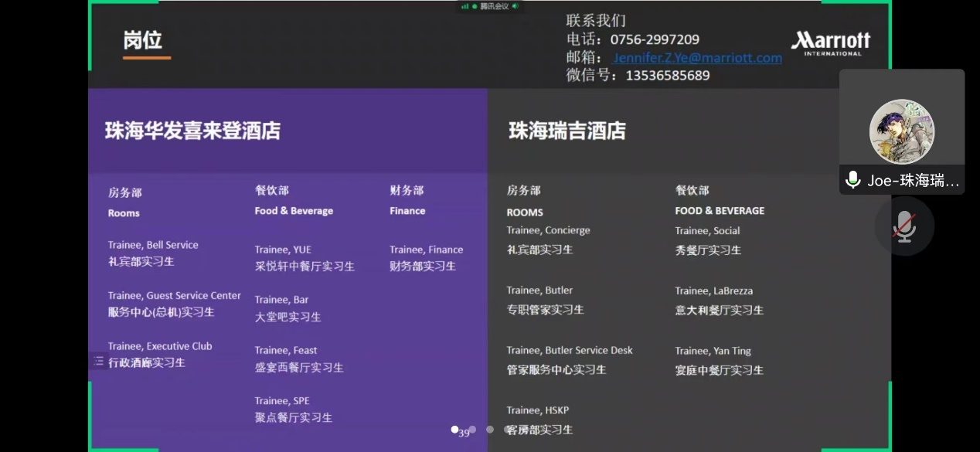The height and width of the screenshot is (452, 980).
Task: Click the phone number 0756-2997209
Action: point(655,39)
